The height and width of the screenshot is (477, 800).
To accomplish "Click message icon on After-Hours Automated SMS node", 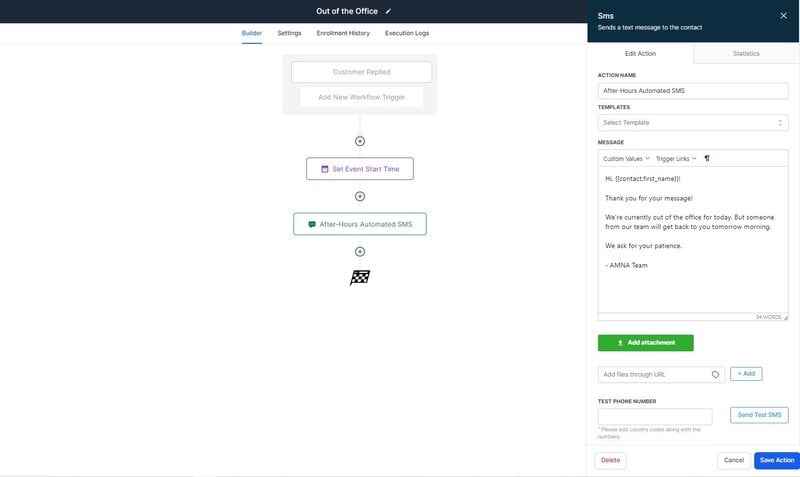I will (312, 224).
